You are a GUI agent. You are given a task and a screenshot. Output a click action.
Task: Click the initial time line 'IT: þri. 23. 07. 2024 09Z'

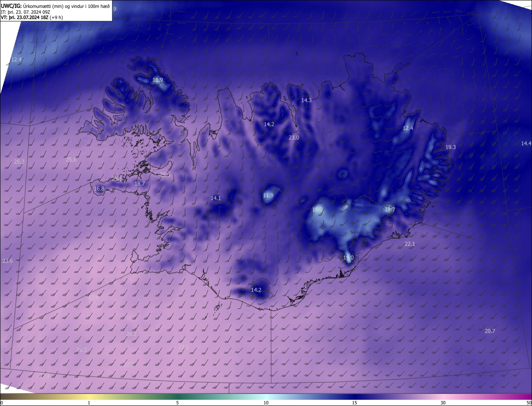click(x=25, y=12)
